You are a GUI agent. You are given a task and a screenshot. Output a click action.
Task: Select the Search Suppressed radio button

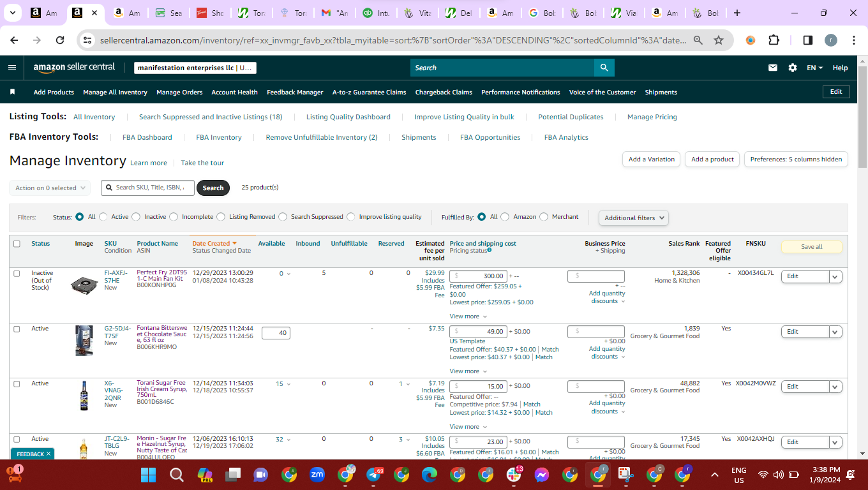click(x=283, y=217)
